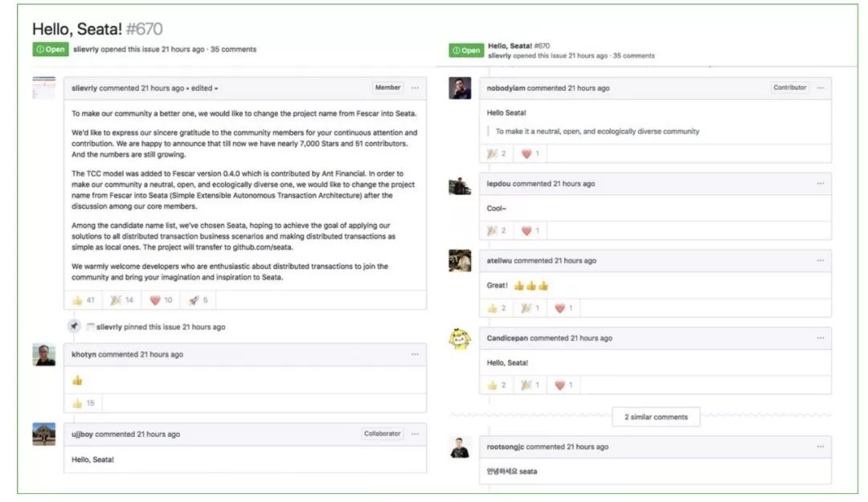Click the pin icon beside slievrly pinned event

point(74,326)
